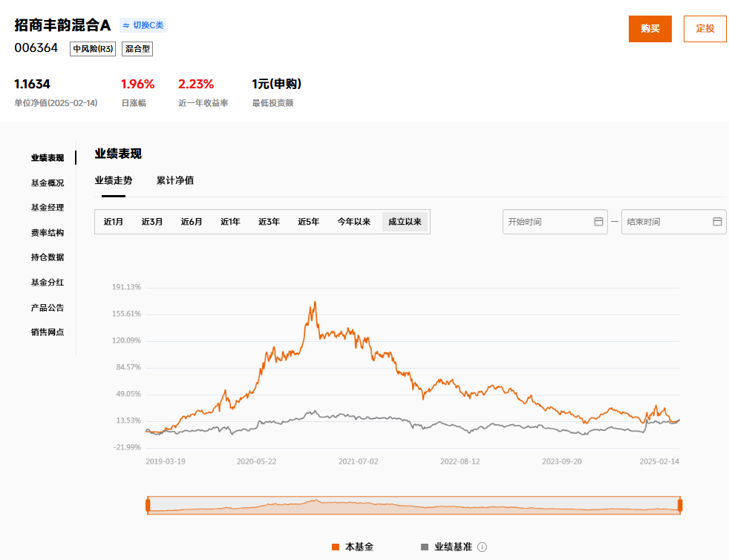The height and width of the screenshot is (560, 729).
Task: Toggle the gray 业绩基准 legend series
Action: point(446,547)
